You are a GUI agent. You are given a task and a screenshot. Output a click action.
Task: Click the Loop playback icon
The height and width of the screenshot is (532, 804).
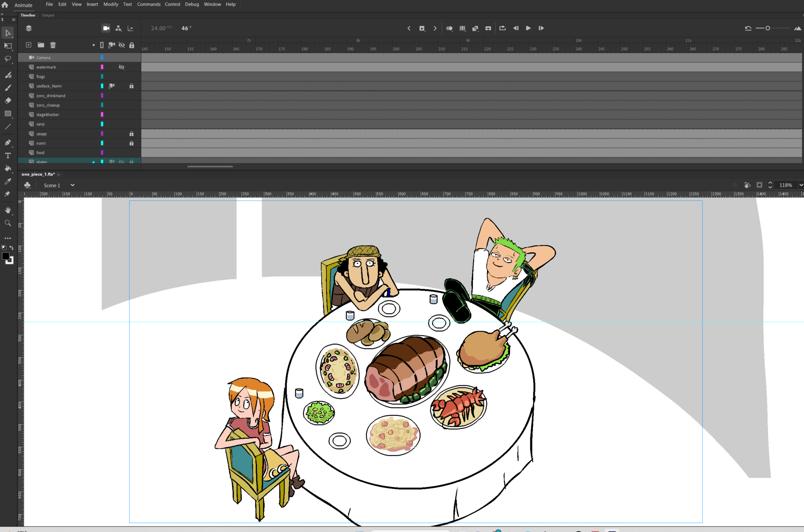click(x=502, y=28)
